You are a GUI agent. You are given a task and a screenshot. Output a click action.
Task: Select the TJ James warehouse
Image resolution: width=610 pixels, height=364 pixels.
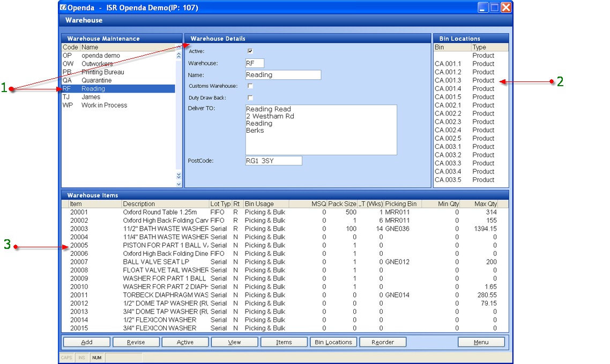coord(118,97)
